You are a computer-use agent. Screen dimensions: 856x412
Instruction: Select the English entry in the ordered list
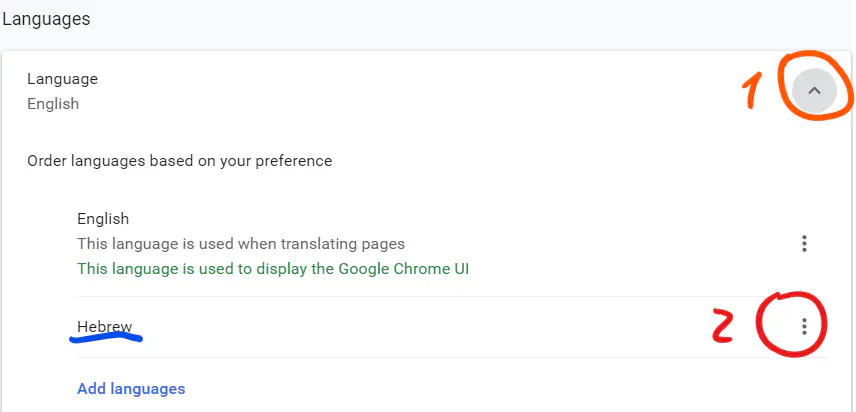click(103, 218)
